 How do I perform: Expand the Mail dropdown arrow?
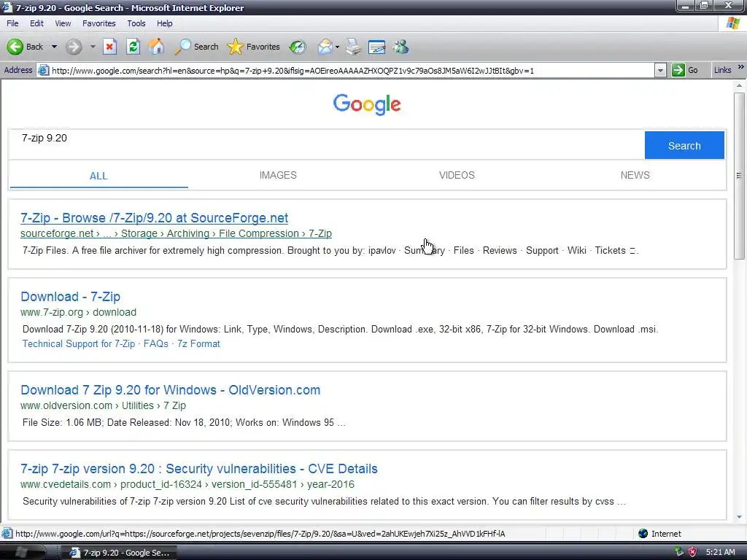(337, 47)
